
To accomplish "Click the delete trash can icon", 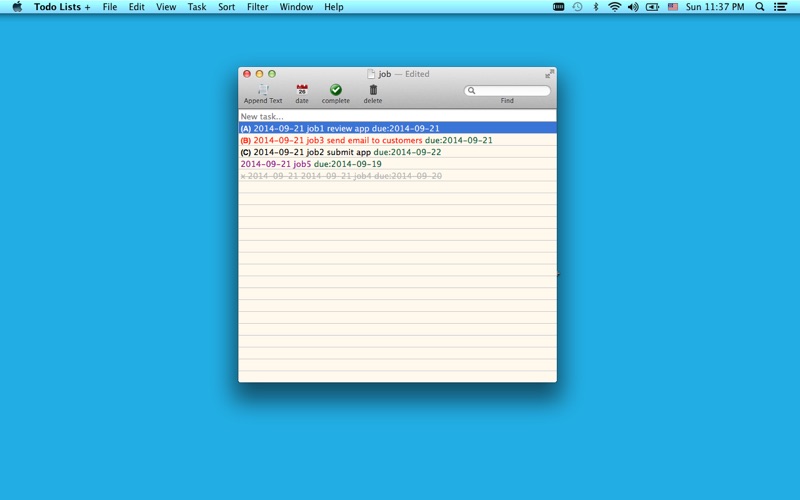I will (x=373, y=90).
